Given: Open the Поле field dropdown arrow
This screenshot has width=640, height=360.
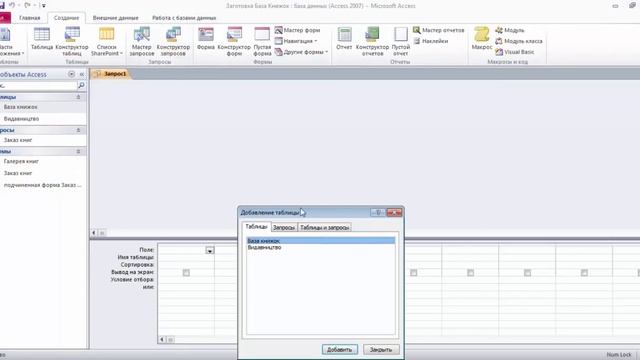Looking at the screenshot, I should (x=210, y=250).
